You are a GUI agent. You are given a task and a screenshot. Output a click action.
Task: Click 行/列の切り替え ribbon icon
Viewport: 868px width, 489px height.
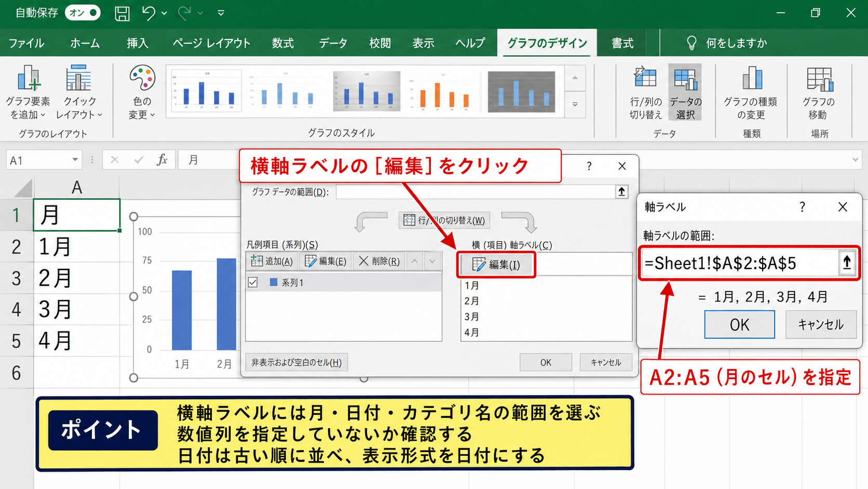point(645,92)
